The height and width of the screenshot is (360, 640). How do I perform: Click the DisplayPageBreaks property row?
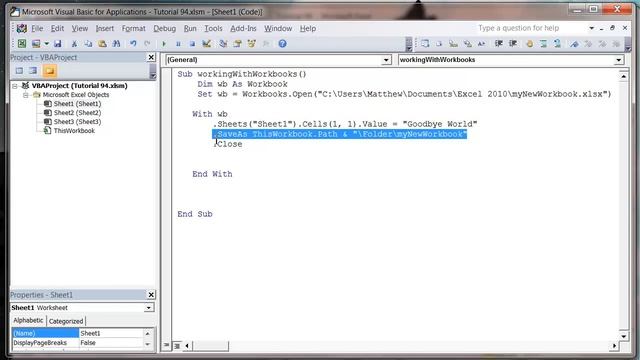point(77,343)
